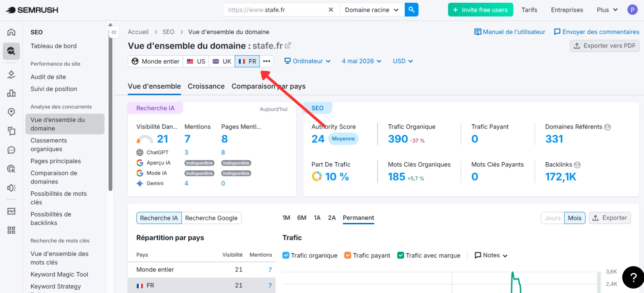Collapse the sidebar with double chevron

pos(114,32)
